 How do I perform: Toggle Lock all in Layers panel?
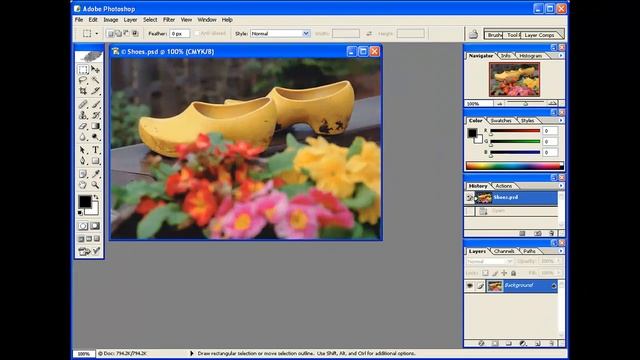[513, 273]
